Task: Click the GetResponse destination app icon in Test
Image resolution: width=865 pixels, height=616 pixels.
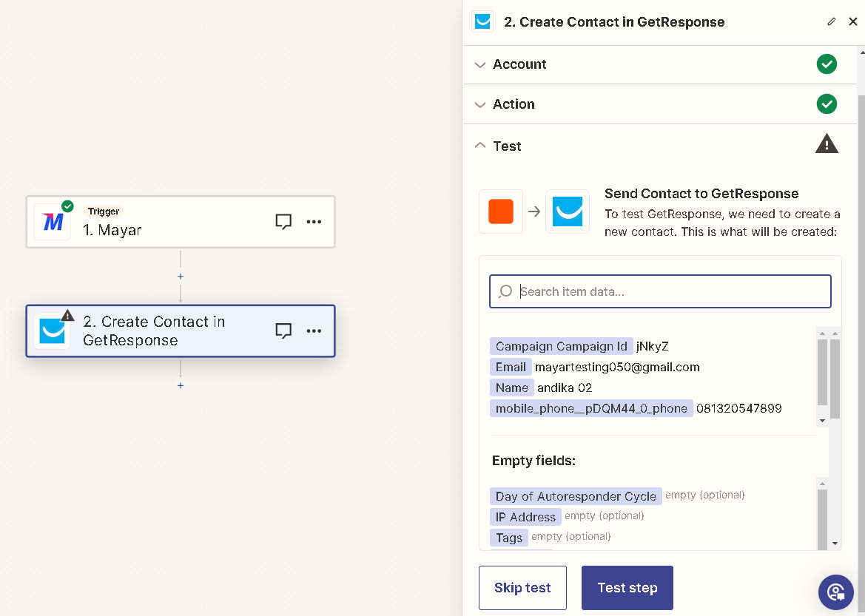Action: [x=568, y=211]
